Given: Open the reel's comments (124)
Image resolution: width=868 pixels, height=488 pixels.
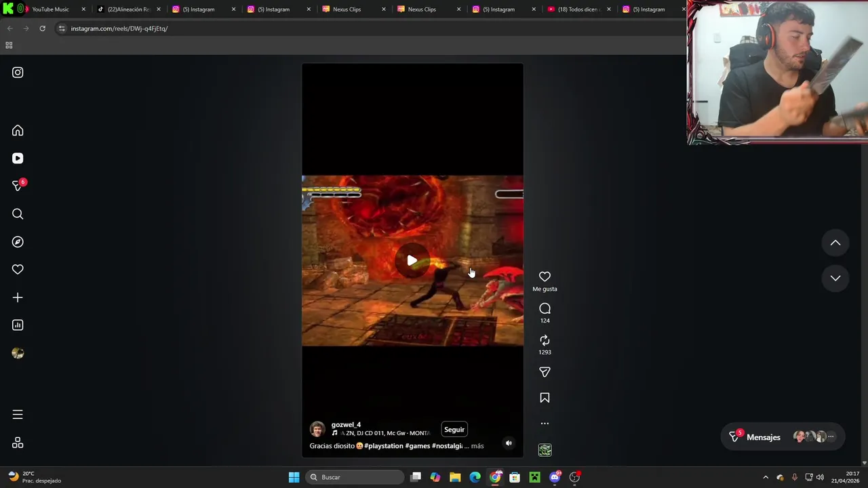Looking at the screenshot, I should [x=545, y=308].
